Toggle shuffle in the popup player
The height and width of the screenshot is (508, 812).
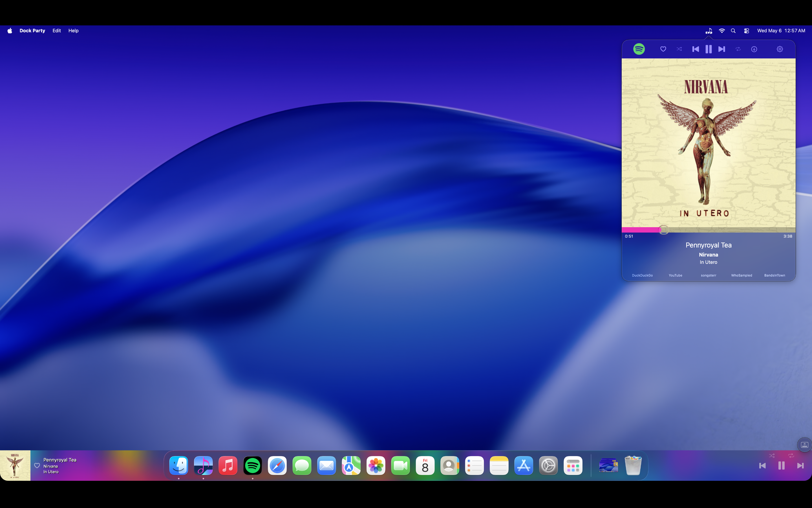(x=679, y=49)
